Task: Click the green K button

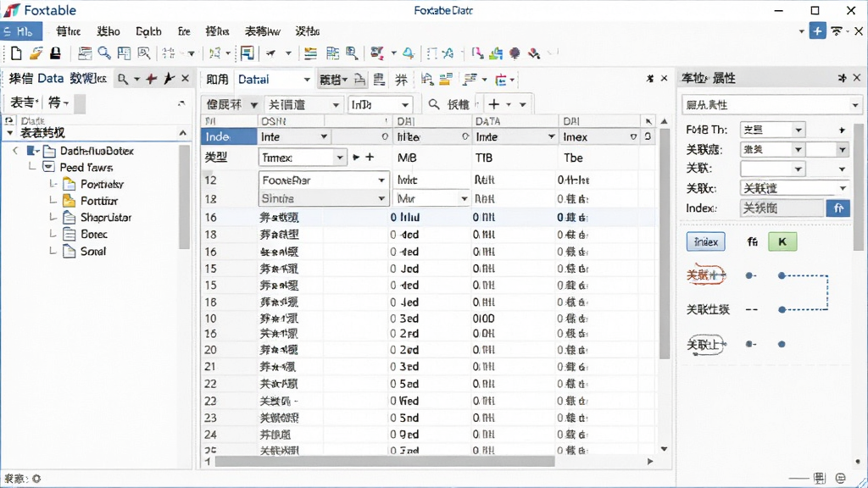Action: click(x=782, y=241)
